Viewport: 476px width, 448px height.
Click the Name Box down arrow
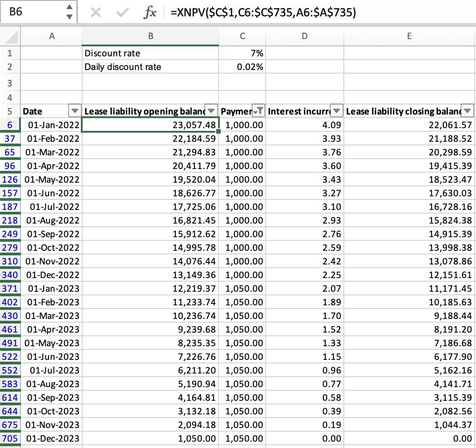click(x=69, y=17)
